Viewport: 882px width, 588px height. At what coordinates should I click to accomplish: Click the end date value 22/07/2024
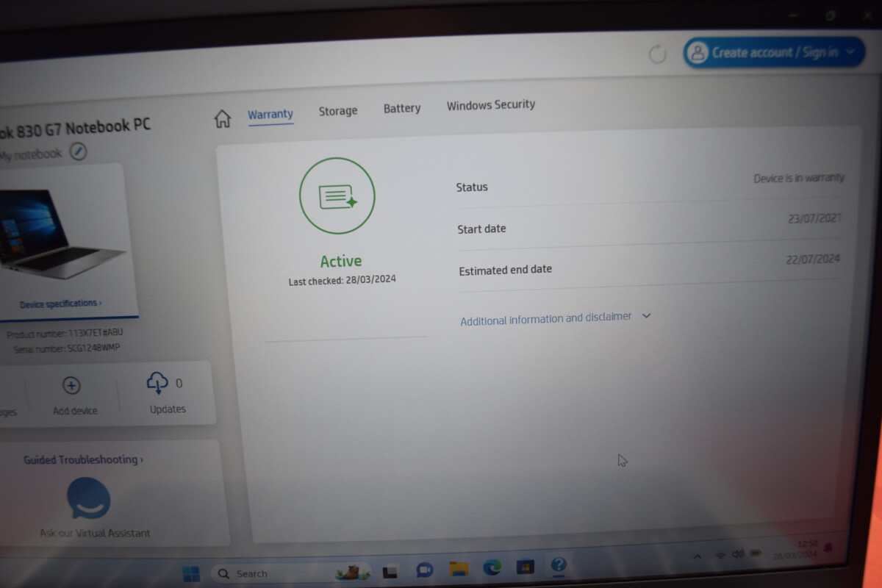click(x=812, y=259)
